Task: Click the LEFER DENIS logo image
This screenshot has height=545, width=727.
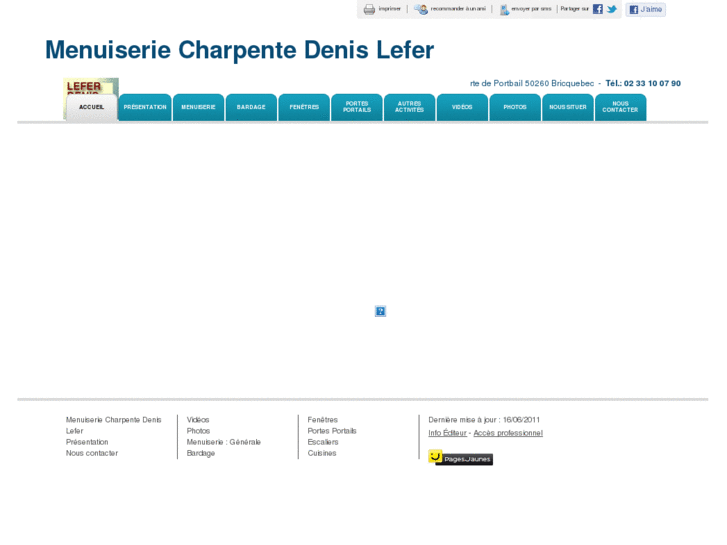Action: coord(91,86)
